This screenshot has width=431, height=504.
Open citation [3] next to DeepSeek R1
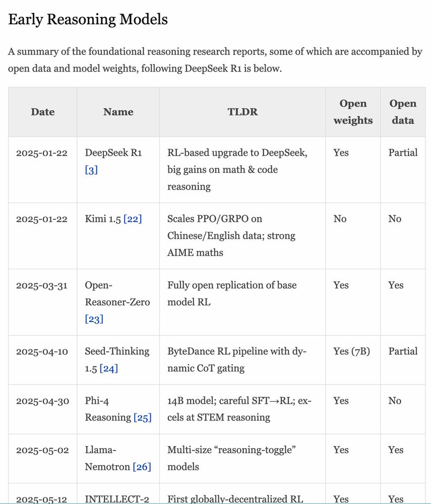pyautogui.click(x=91, y=170)
